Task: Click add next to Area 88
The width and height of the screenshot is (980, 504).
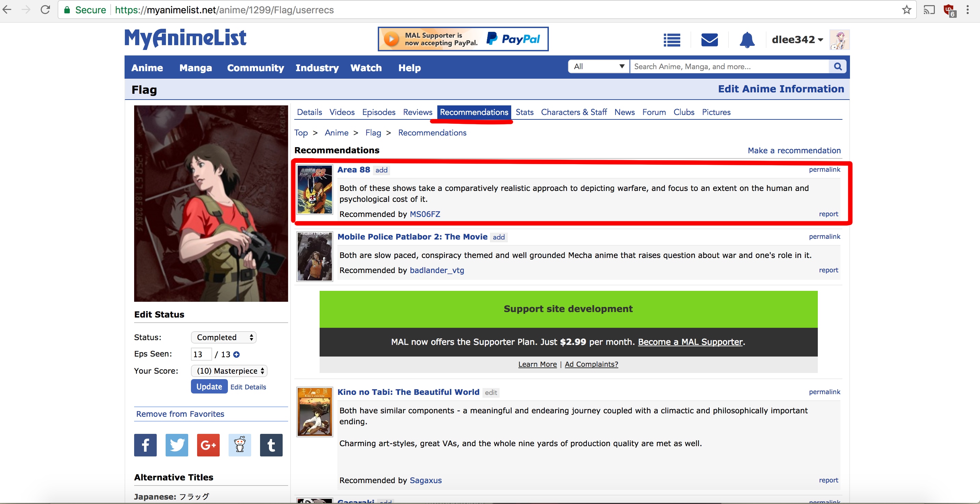Action: pos(382,170)
